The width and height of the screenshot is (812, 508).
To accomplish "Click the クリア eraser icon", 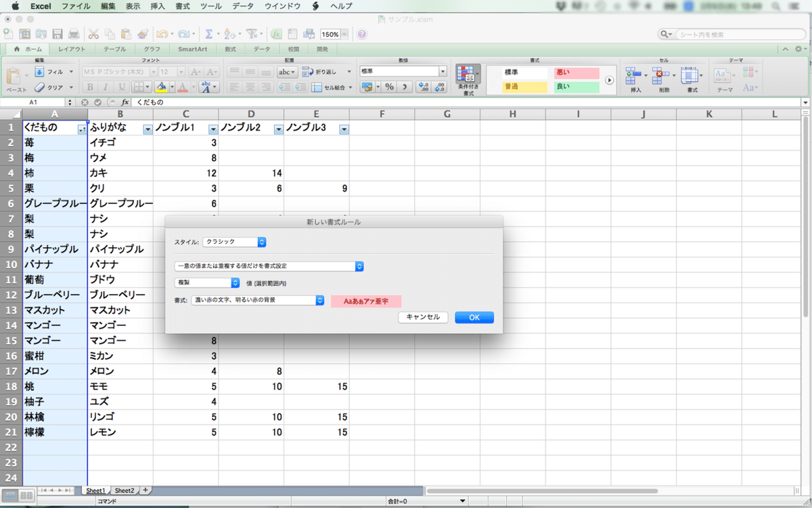I will (x=39, y=87).
